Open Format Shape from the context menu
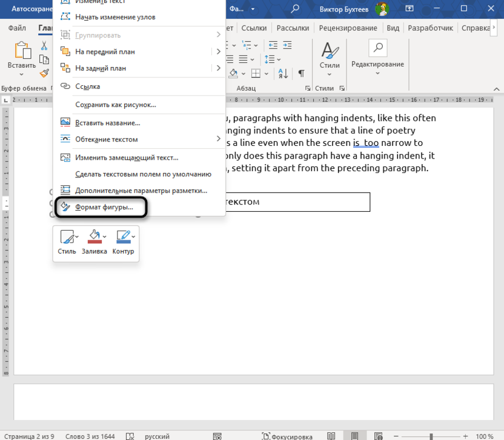Viewport: 504px width, 440px height. click(103, 207)
